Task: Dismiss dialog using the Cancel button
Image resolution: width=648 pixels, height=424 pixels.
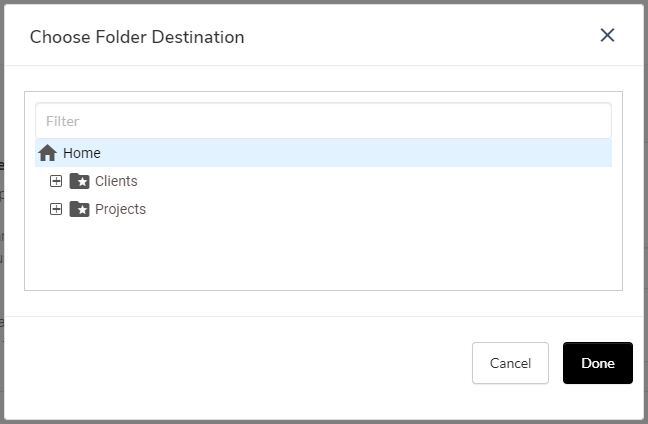Action: tap(510, 363)
